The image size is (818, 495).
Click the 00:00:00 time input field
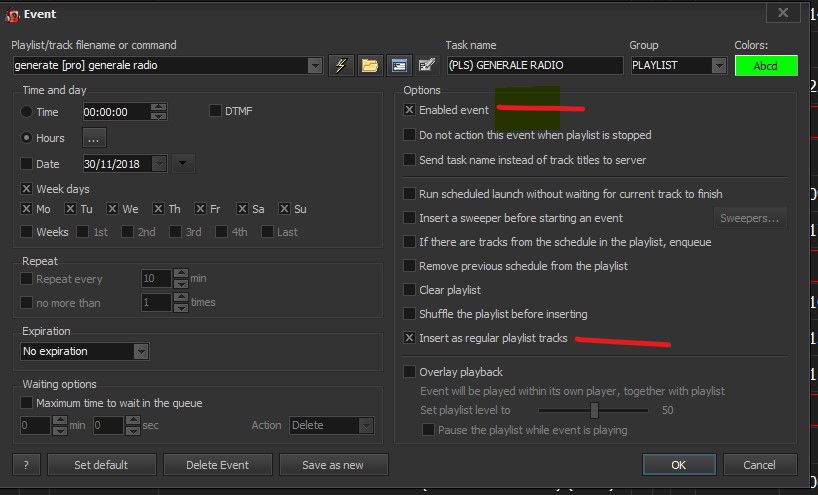click(x=117, y=112)
